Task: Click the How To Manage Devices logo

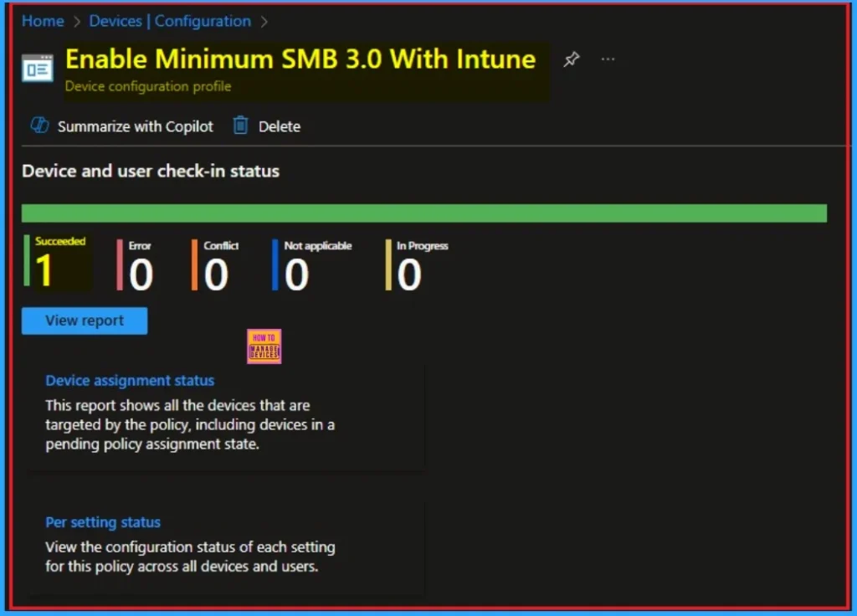Action: tap(264, 346)
